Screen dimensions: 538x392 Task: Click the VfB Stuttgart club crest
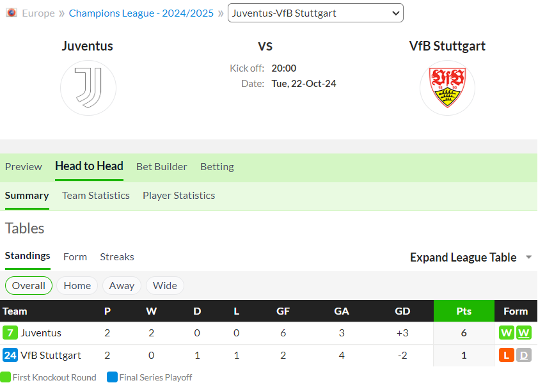coord(447,88)
